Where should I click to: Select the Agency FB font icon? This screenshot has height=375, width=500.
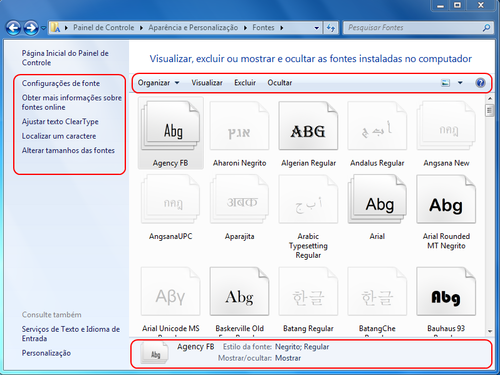point(171,126)
